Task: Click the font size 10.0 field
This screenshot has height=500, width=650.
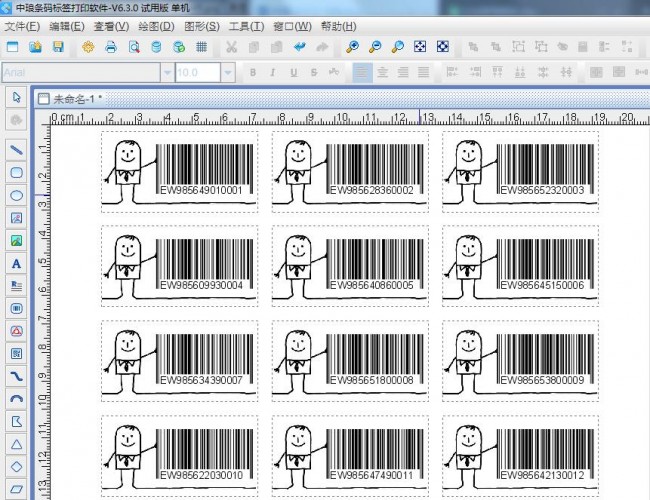Action: (198, 73)
